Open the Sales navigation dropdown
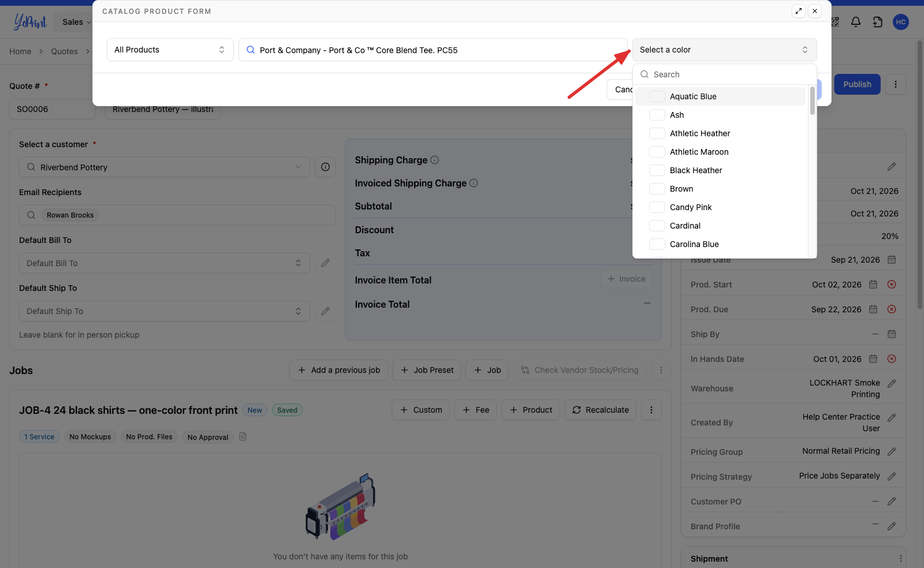The width and height of the screenshot is (924, 568). [x=76, y=22]
